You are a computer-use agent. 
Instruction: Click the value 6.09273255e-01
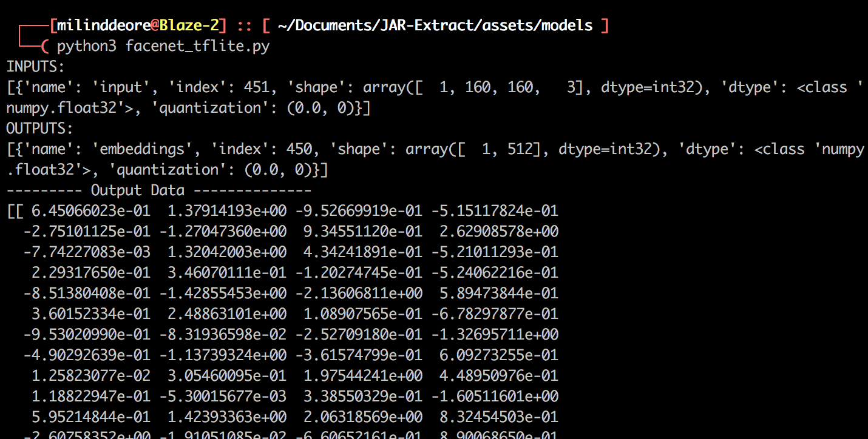click(499, 355)
